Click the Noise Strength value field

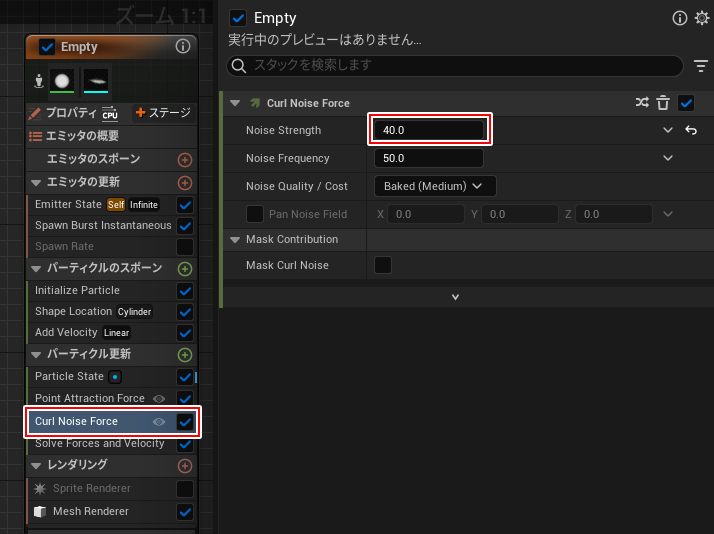click(x=428, y=130)
